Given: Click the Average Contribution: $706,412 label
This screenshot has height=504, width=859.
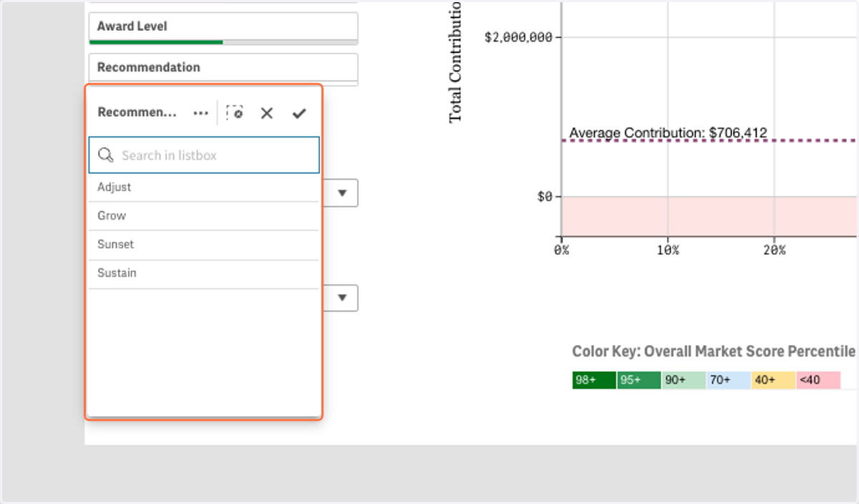Looking at the screenshot, I should 669,133.
